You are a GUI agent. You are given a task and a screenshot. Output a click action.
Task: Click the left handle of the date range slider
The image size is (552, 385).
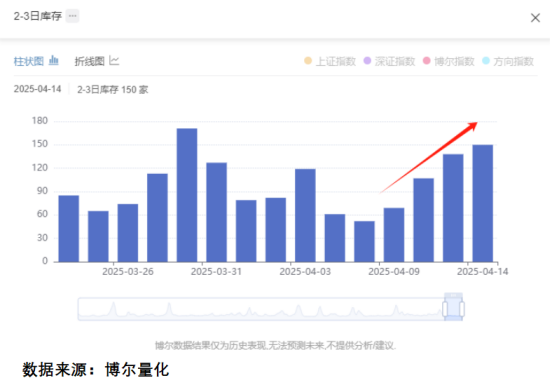coord(445,309)
